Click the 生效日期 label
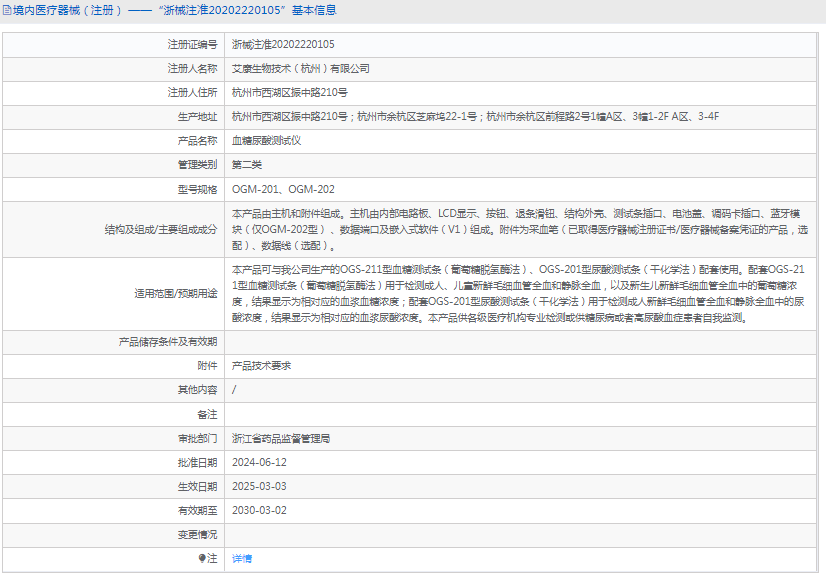This screenshot has width=826, height=579. tap(197, 487)
